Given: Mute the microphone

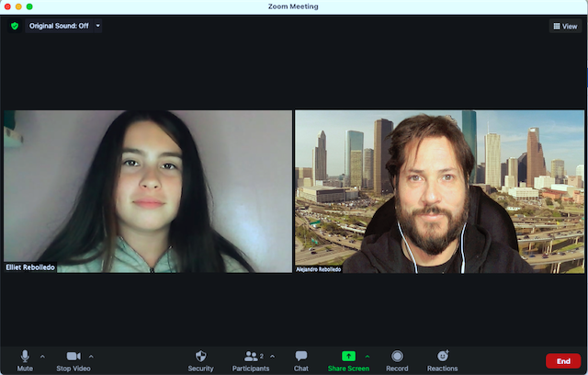Looking at the screenshot, I should point(25,360).
